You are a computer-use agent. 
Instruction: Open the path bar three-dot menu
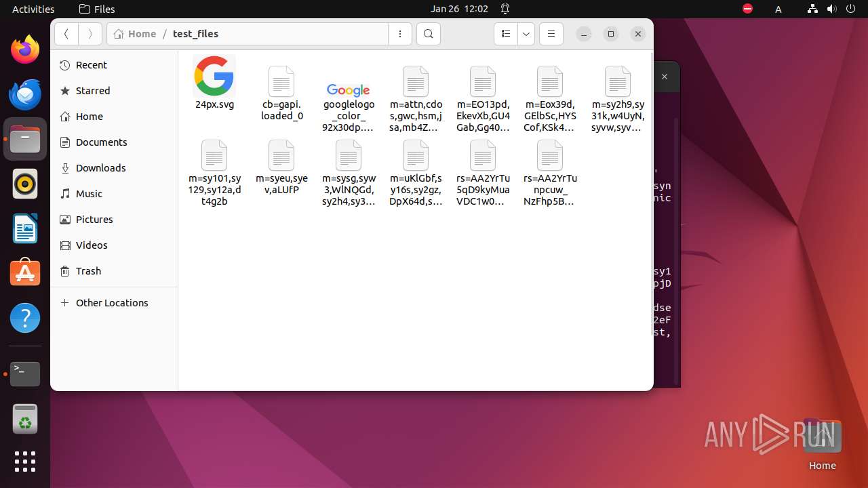[x=400, y=34]
